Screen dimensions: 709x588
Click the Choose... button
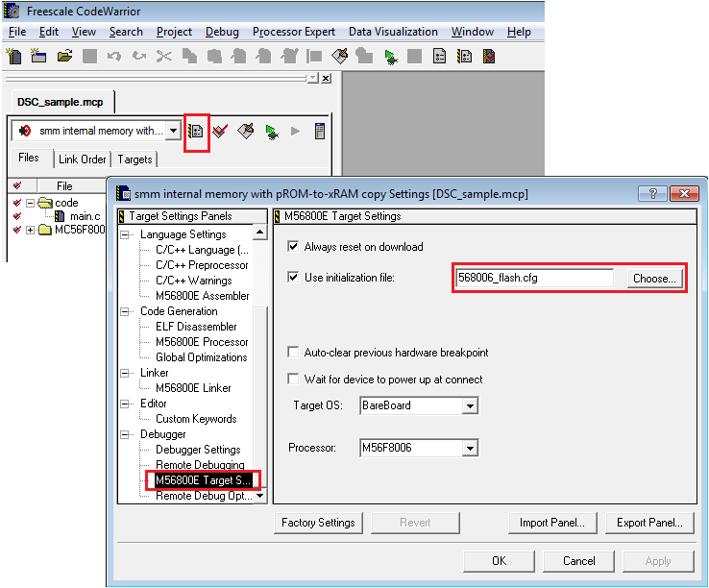point(654,279)
